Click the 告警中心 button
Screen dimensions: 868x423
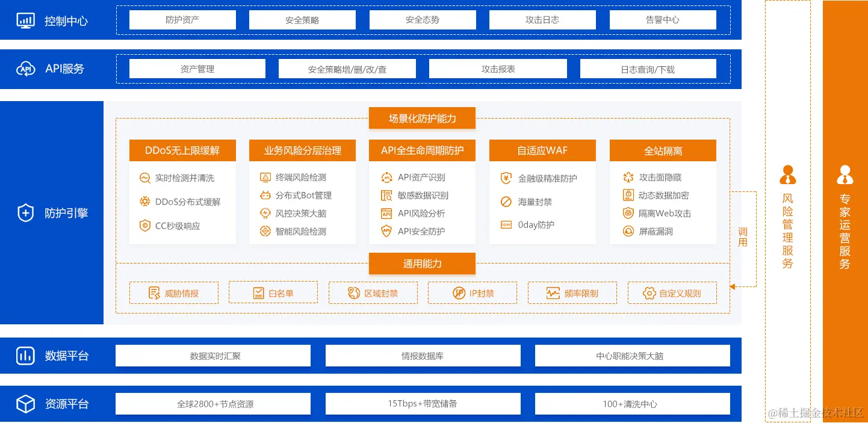tap(663, 19)
